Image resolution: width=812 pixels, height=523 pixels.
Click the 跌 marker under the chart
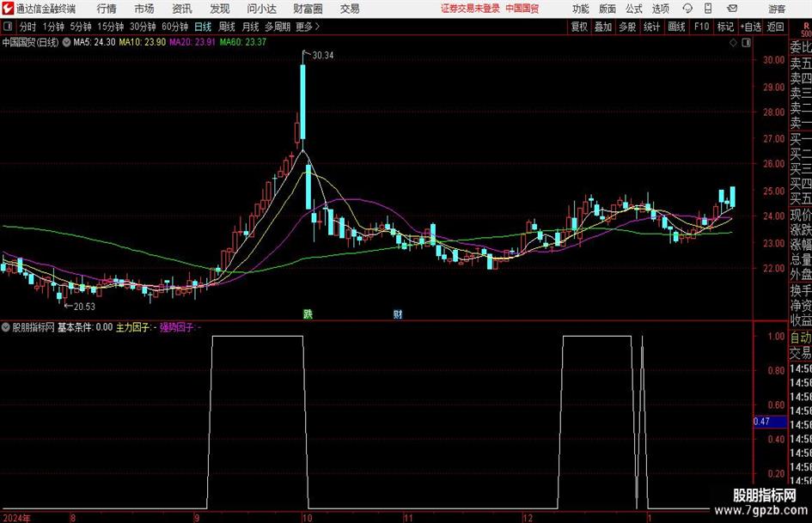[x=308, y=313]
